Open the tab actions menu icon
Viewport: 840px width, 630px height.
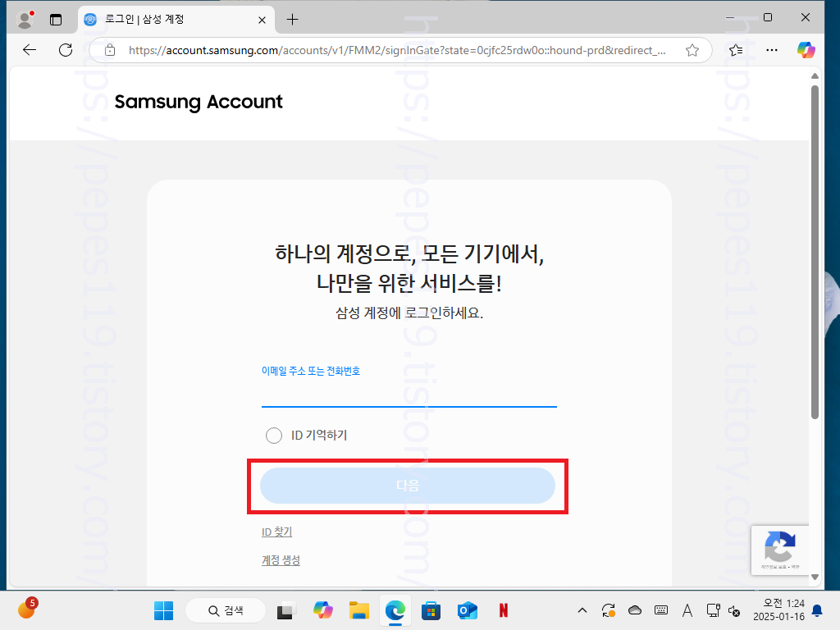click(56, 20)
